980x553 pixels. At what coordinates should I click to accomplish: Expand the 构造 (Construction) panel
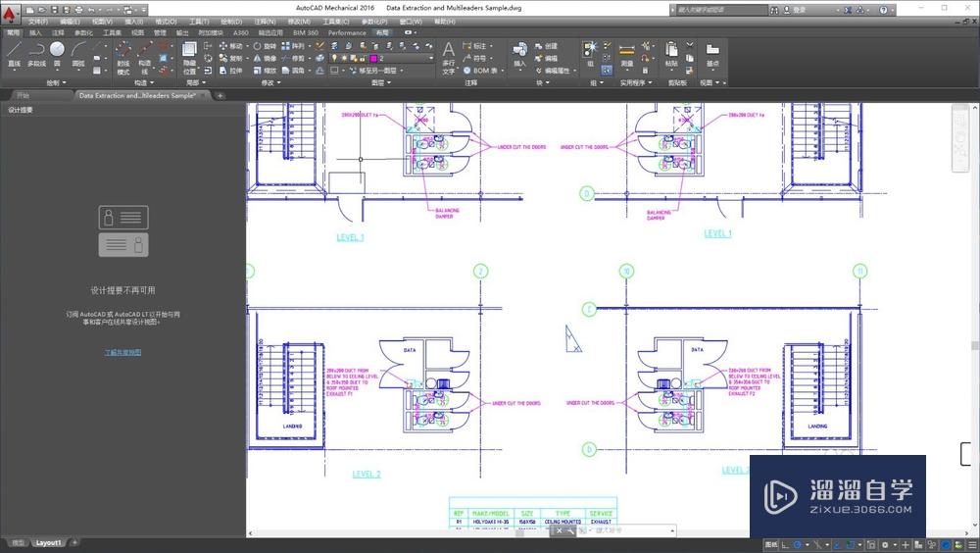tap(144, 82)
